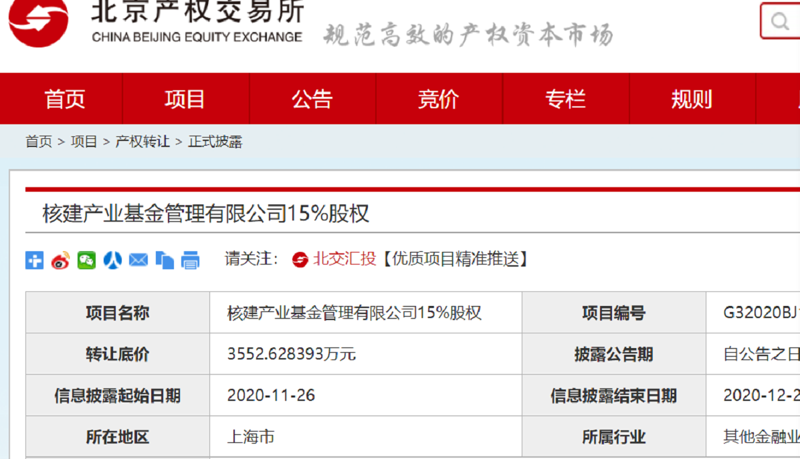Click the 转让底价 table label
Viewport: 800px width, 459px height.
(x=117, y=354)
